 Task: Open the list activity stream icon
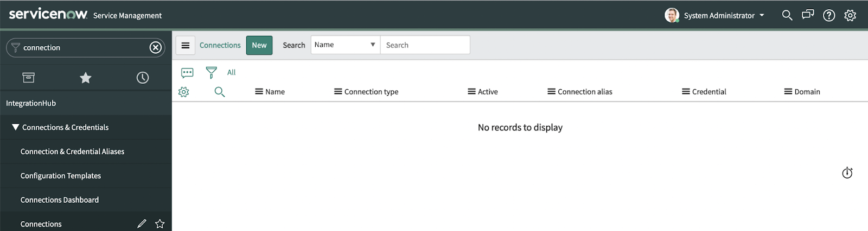click(187, 73)
